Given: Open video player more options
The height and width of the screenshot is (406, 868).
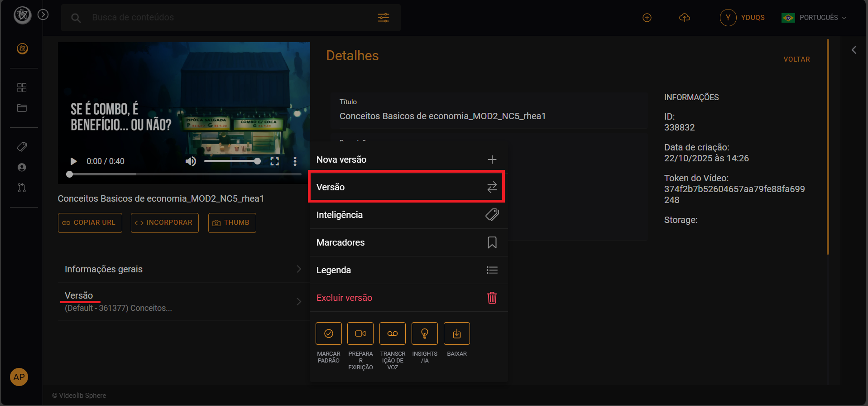Looking at the screenshot, I should coord(295,161).
